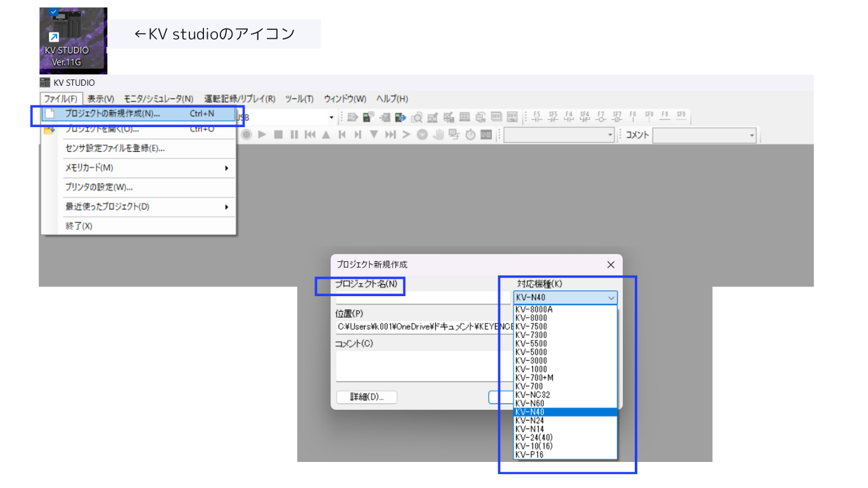Choose プロジェクトの新規作成(N)... from the File menu
This screenshot has height=488, width=868.
139,114
